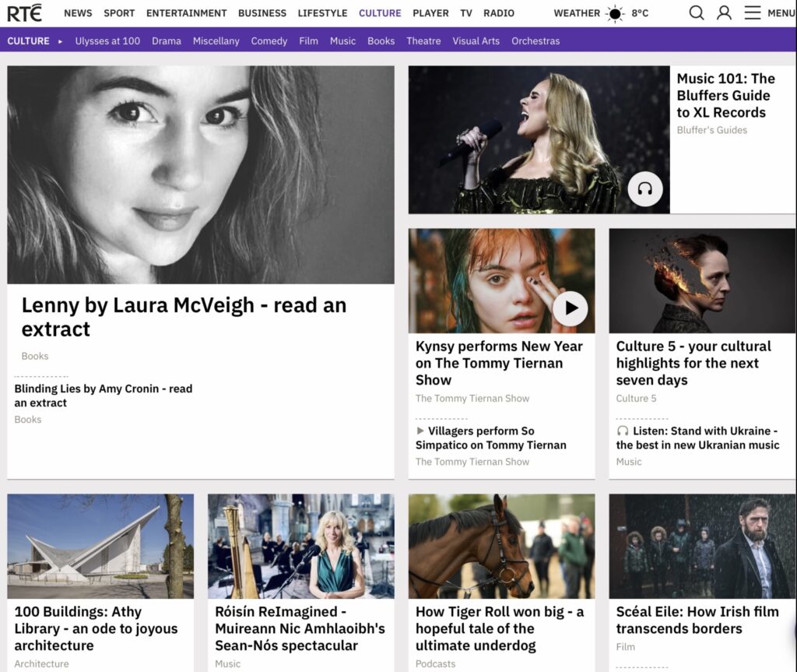Open the search magnifier icon

[x=697, y=12]
